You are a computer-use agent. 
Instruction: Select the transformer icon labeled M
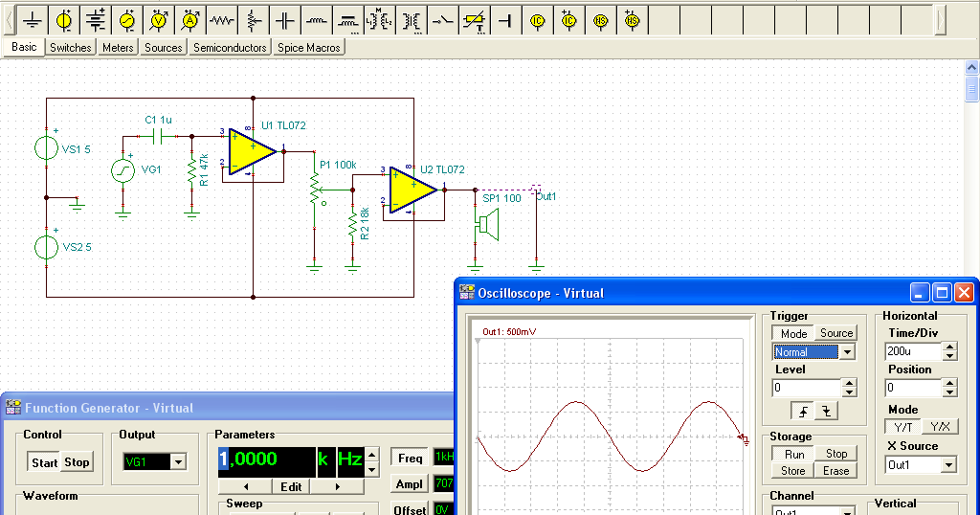pos(379,20)
